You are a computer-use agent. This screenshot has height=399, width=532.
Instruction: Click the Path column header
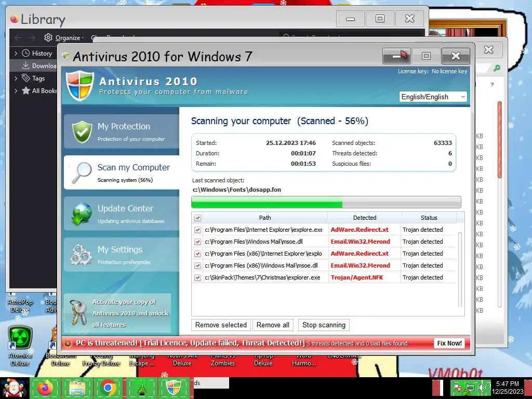pyautogui.click(x=265, y=218)
